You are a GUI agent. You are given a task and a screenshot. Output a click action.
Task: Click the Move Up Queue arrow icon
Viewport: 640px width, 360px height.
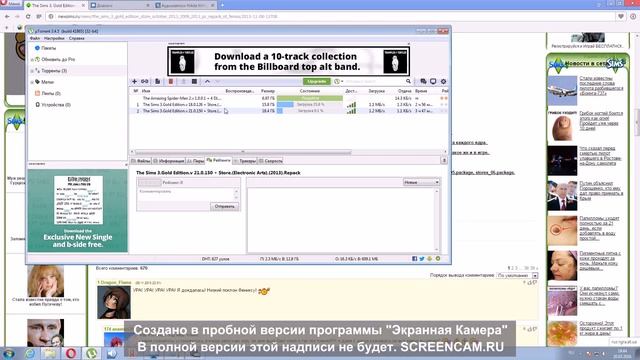click(x=207, y=82)
